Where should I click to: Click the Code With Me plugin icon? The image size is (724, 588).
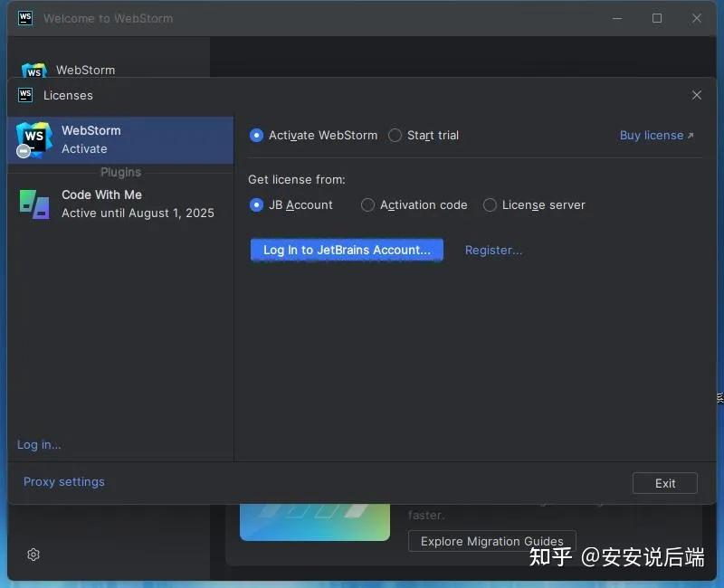click(34, 204)
